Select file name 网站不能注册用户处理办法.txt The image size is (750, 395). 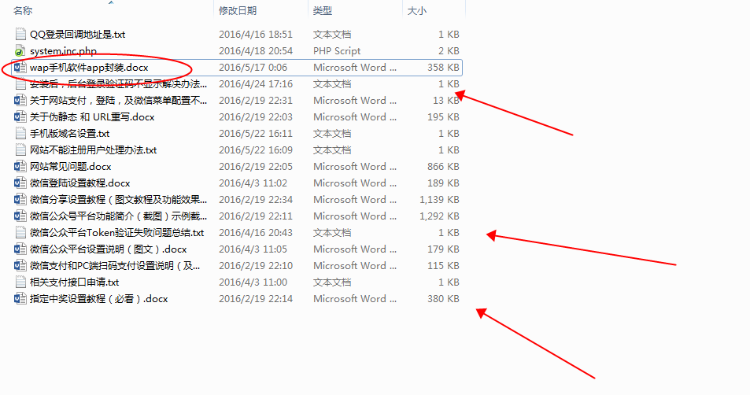tap(93, 150)
